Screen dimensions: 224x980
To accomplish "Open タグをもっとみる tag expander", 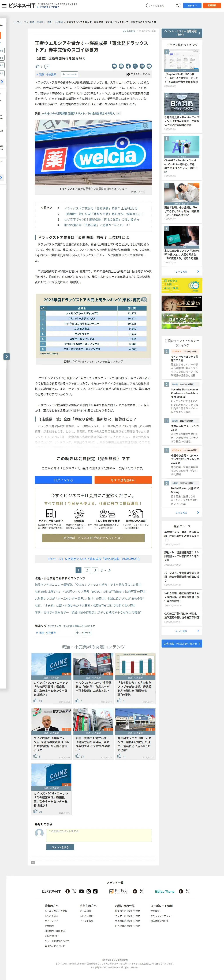I will 139,74.
